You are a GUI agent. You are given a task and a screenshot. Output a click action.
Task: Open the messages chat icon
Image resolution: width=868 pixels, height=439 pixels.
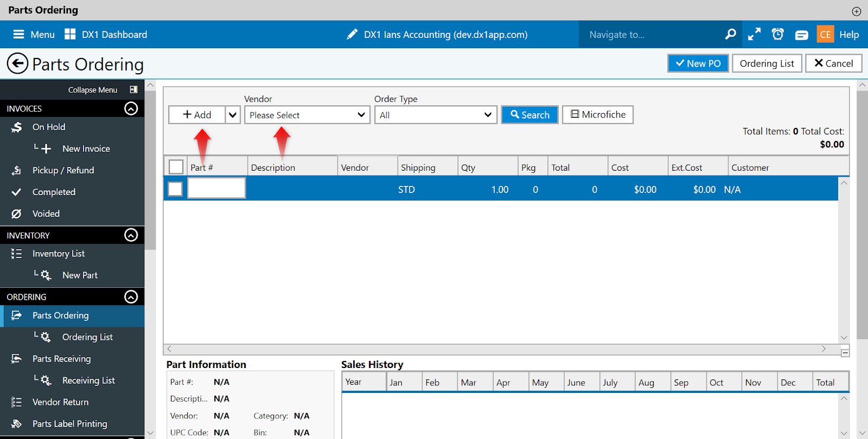click(x=802, y=35)
